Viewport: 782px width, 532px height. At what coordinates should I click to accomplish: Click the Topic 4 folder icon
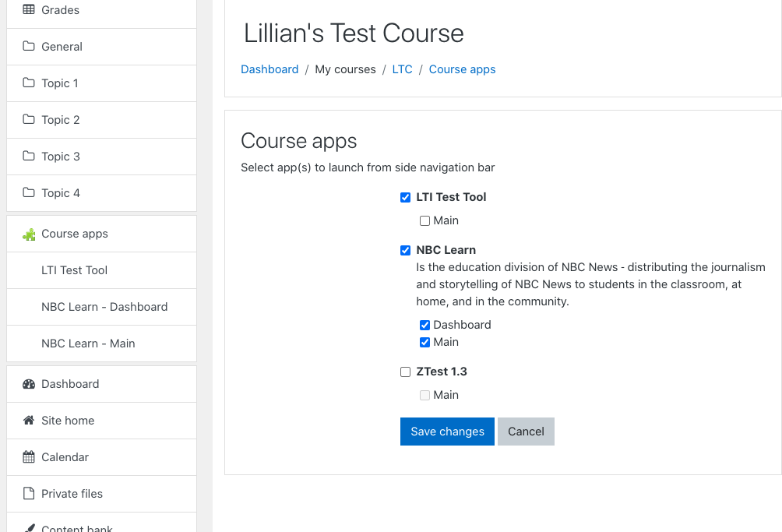(29, 192)
